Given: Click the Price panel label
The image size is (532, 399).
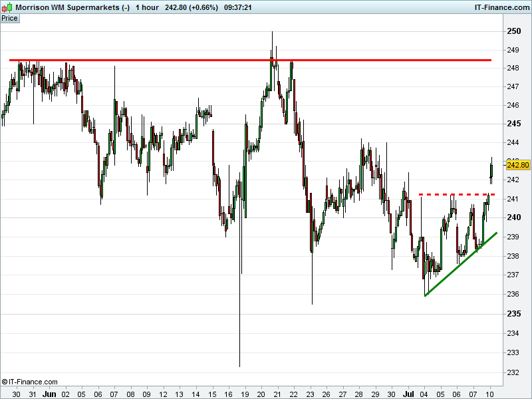Looking at the screenshot, I should tap(9, 19).
